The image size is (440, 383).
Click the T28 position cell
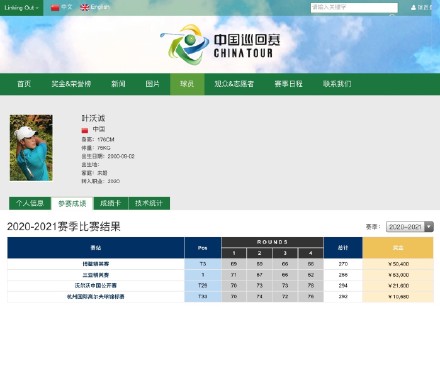pyautogui.click(x=203, y=286)
